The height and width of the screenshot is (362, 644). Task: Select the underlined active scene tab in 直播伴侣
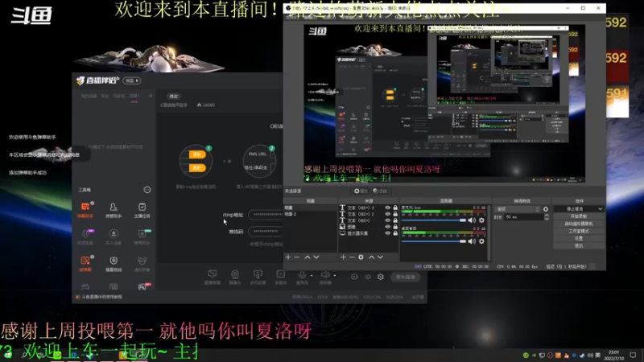134,96
